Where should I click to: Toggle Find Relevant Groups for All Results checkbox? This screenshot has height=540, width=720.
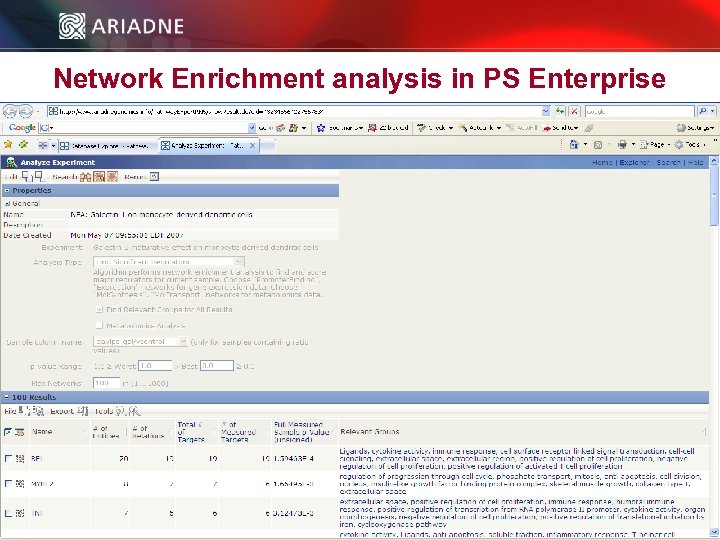click(99, 309)
